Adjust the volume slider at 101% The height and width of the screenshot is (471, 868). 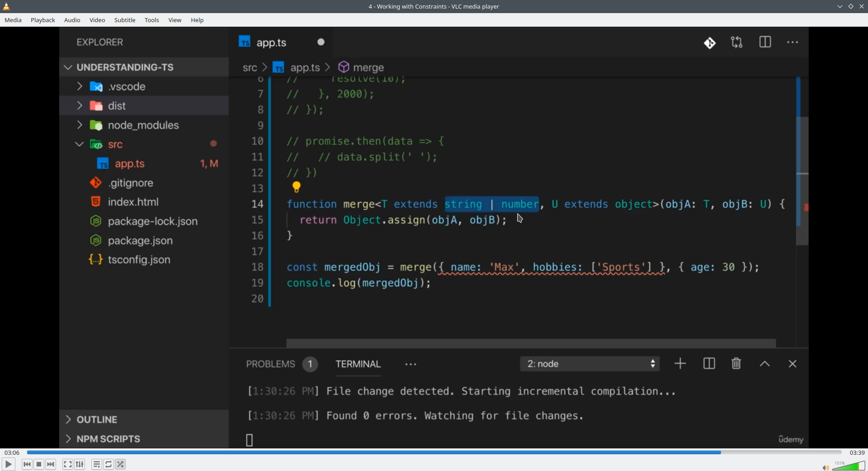(849, 466)
